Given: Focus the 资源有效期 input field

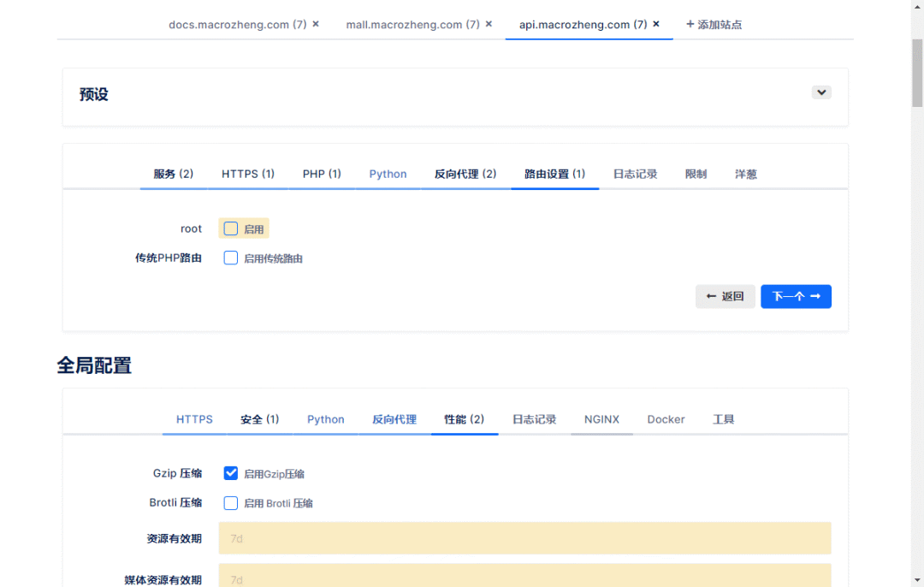Looking at the screenshot, I should tap(524, 538).
